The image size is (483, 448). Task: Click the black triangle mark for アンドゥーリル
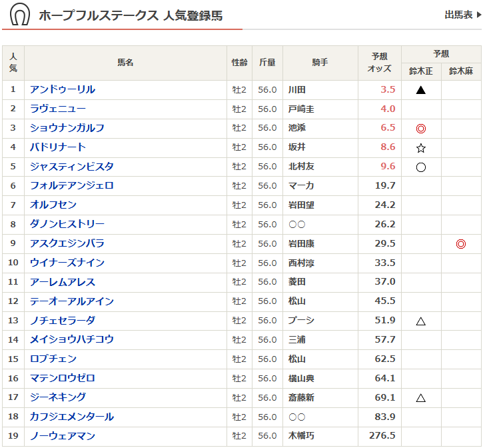click(420, 90)
